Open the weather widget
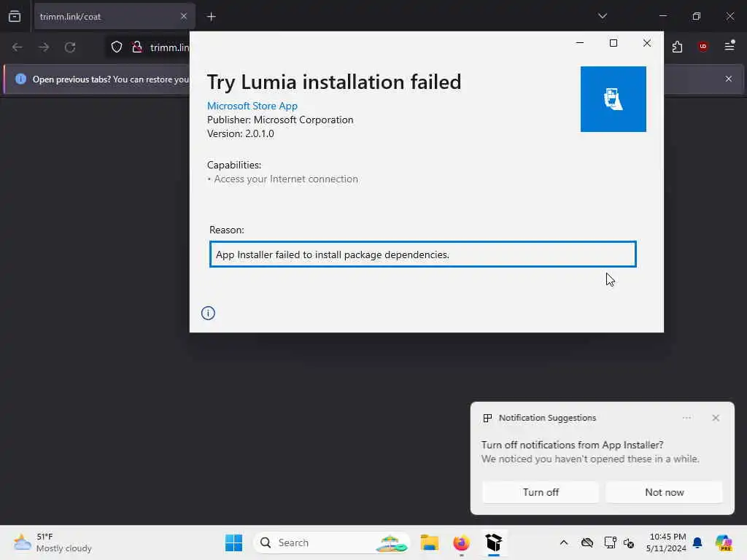 click(x=53, y=542)
